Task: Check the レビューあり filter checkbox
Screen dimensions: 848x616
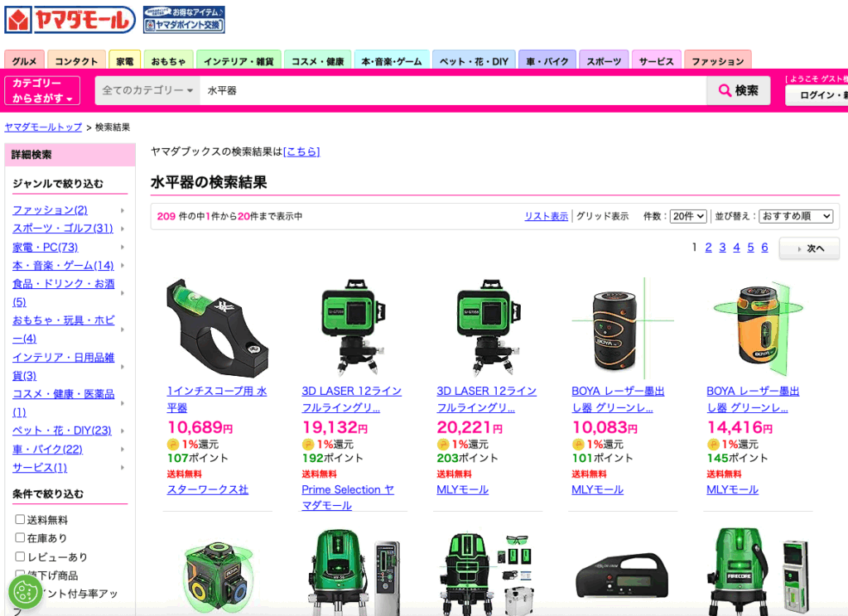Action: pyautogui.click(x=20, y=556)
